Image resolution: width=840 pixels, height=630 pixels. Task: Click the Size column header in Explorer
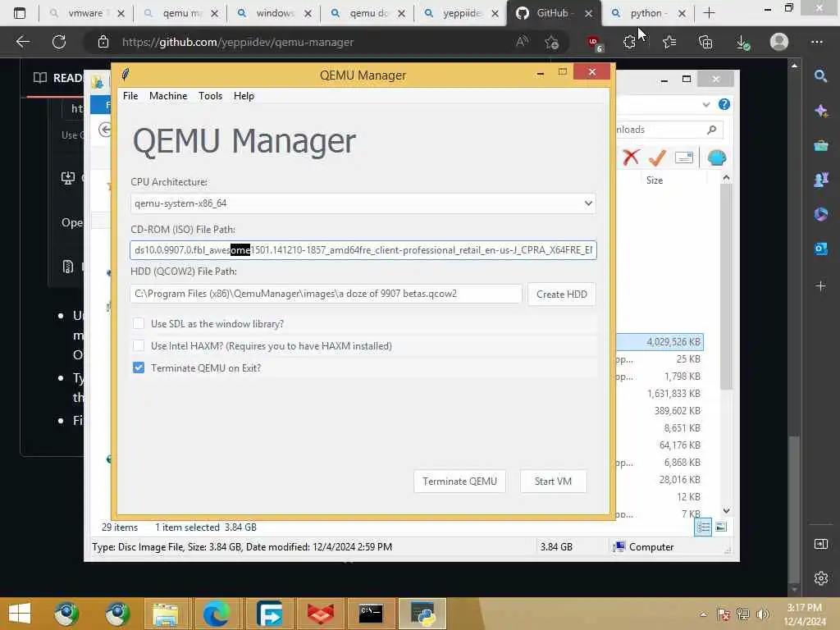tap(654, 180)
